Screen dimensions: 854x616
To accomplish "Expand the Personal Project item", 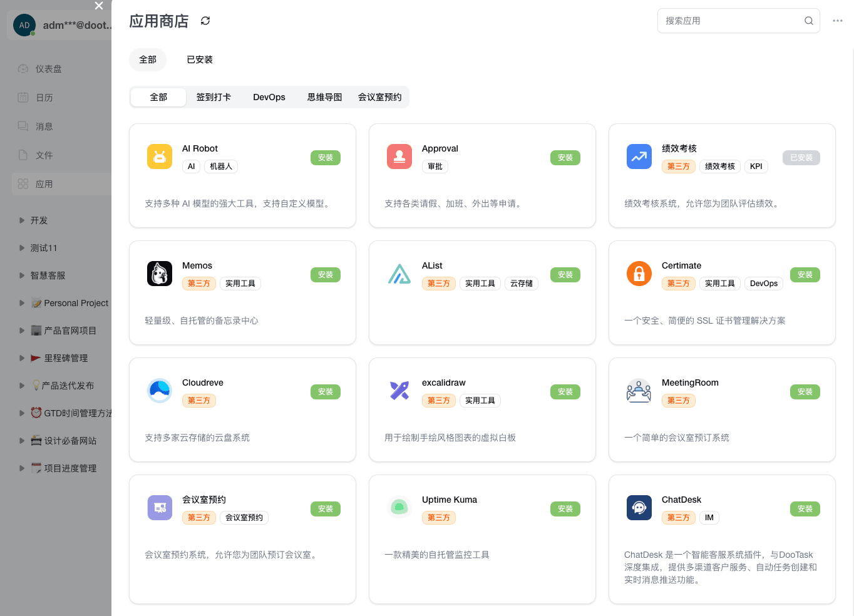I will point(22,303).
